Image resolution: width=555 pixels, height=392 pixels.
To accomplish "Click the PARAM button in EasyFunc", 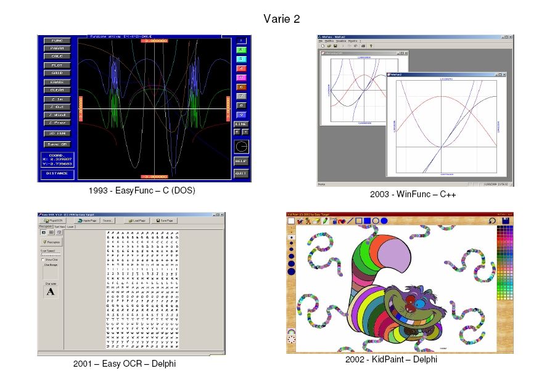I will [x=57, y=48].
